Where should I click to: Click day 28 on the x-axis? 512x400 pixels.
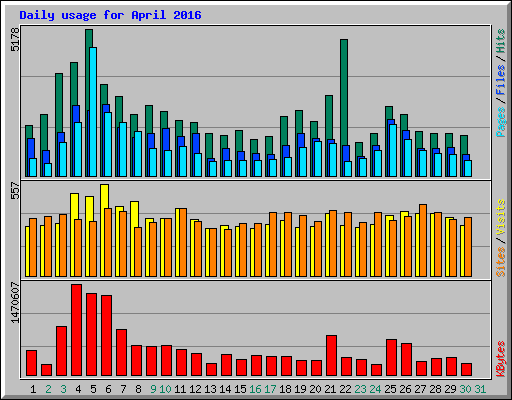pyautogui.click(x=435, y=389)
